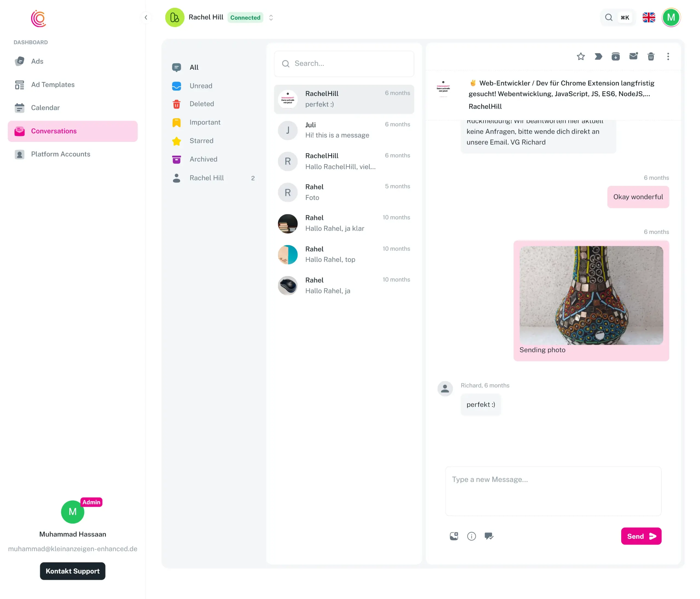Screen dimensions: 700x599
Task: Click the Kontakt Support button
Action: pyautogui.click(x=73, y=571)
